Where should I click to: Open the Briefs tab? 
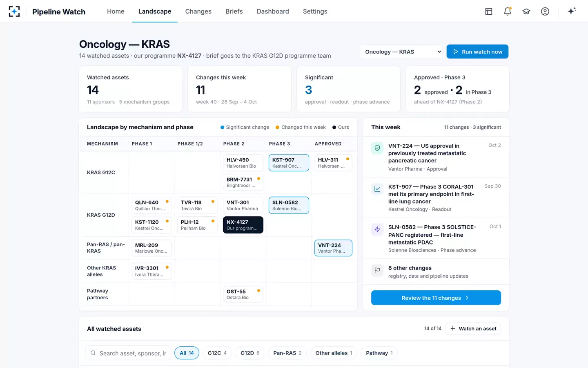(x=234, y=11)
